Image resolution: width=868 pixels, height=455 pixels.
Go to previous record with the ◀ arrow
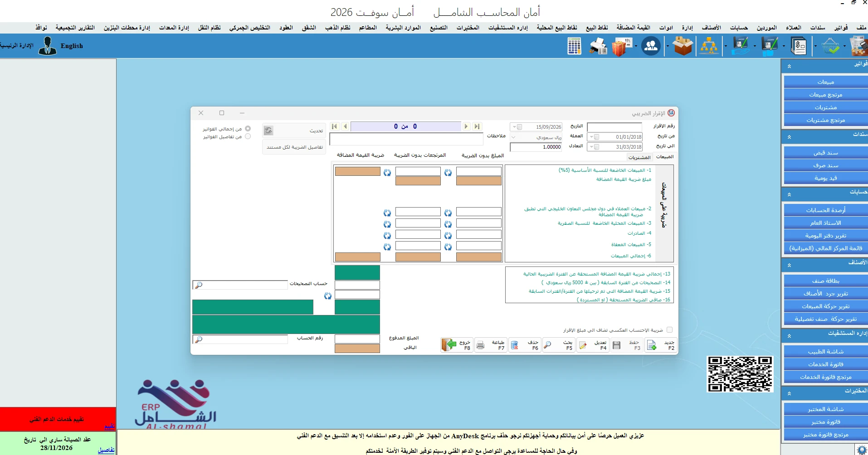(x=345, y=126)
